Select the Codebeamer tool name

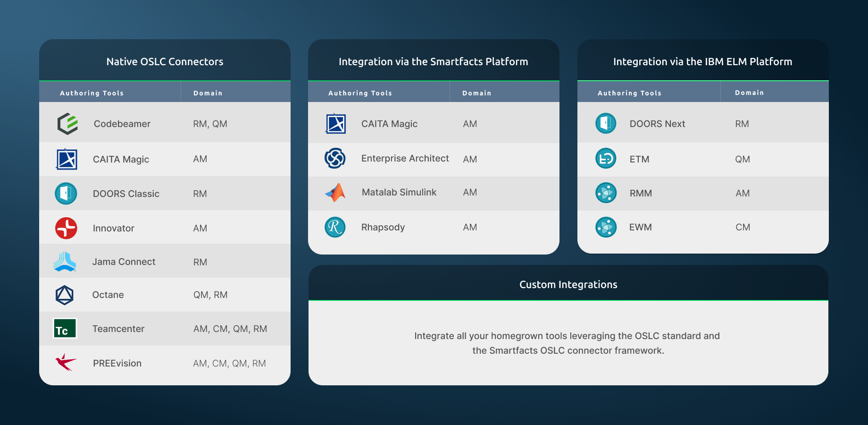[122, 124]
